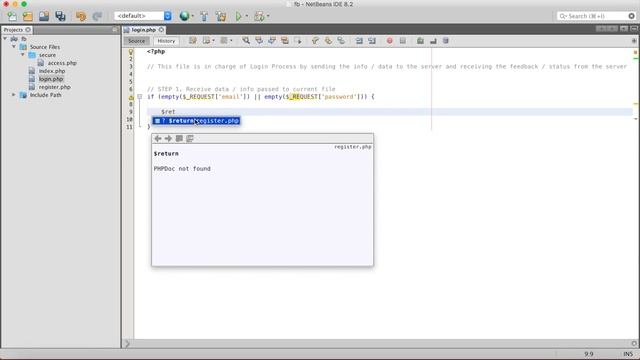Select register.php in the project tree
The height and width of the screenshot is (360, 640).
(x=55, y=87)
